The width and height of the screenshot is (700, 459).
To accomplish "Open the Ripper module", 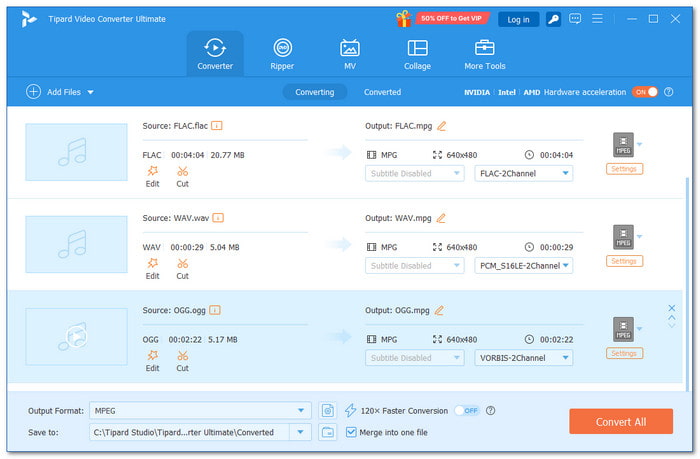I will pyautogui.click(x=282, y=54).
